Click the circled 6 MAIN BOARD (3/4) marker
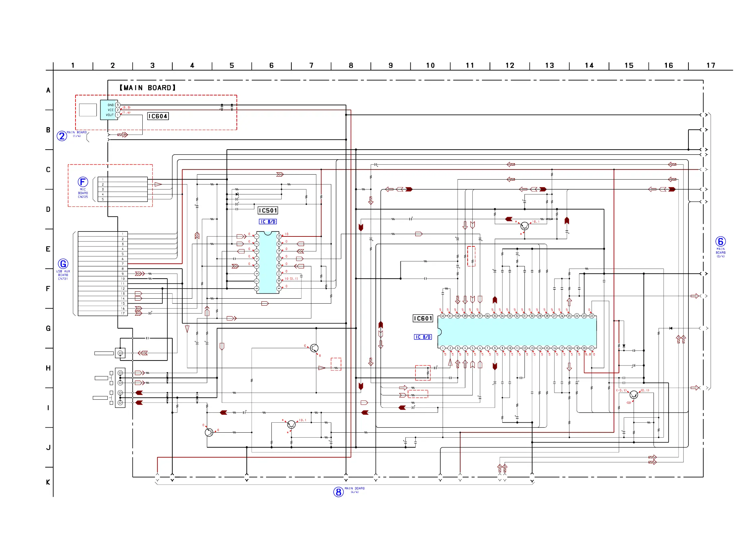This screenshot has width=745, height=560. pyautogui.click(x=720, y=241)
